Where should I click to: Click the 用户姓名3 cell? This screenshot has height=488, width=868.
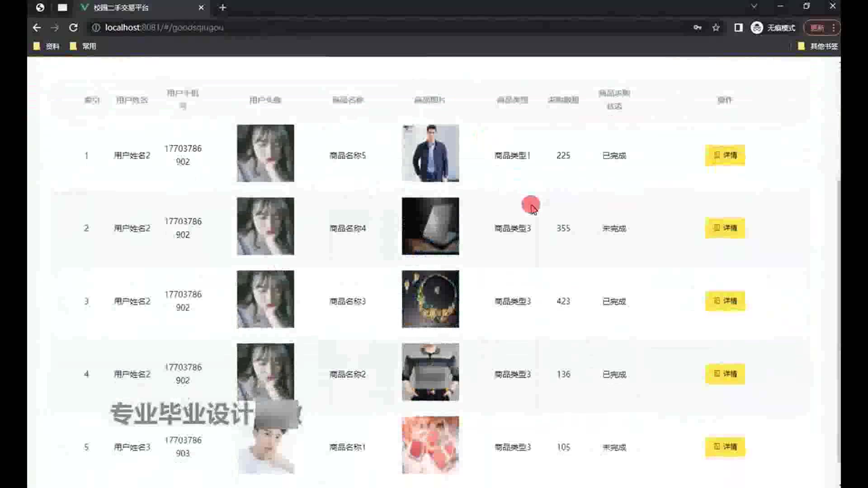coord(132,447)
